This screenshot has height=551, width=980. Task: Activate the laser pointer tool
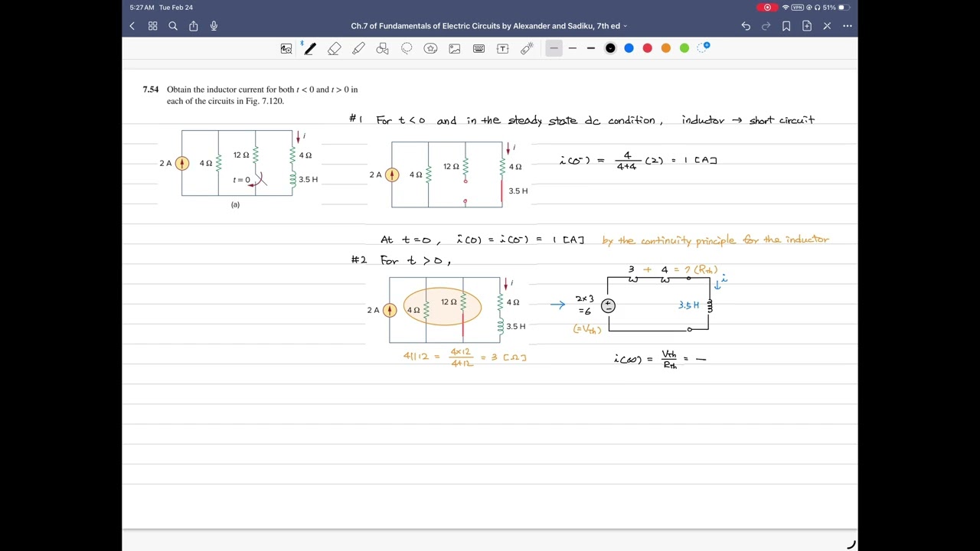point(527,48)
